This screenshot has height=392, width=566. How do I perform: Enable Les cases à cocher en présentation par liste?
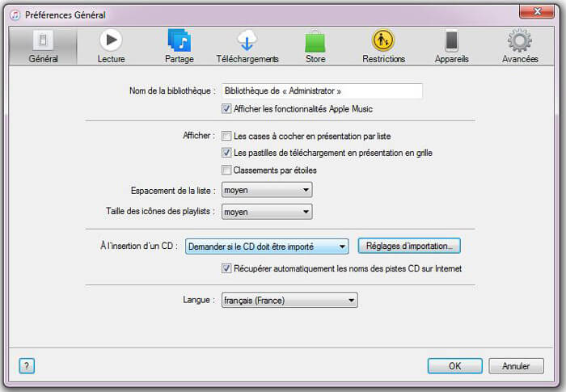[226, 136]
